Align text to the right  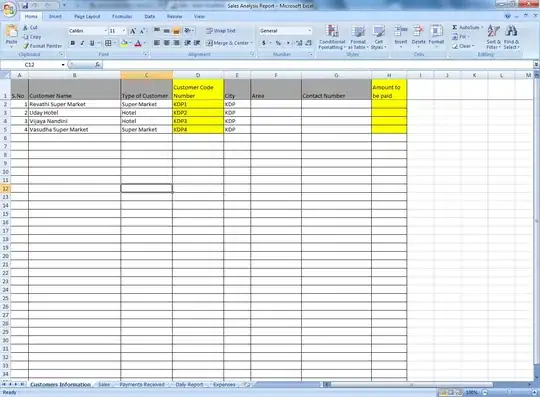pyautogui.click(x=176, y=43)
